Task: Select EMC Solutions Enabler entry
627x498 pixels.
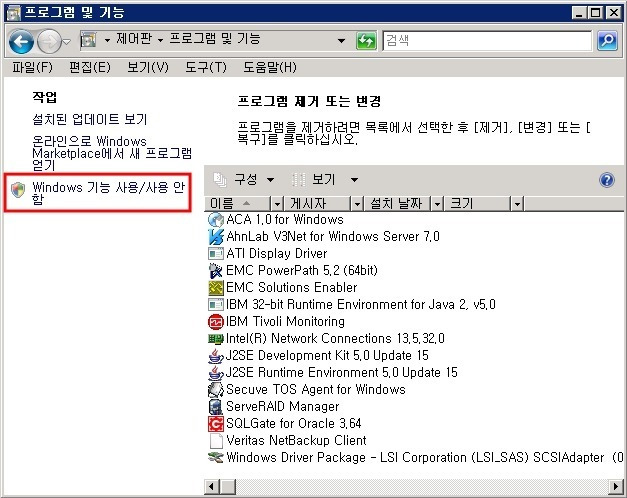Action: pos(292,288)
